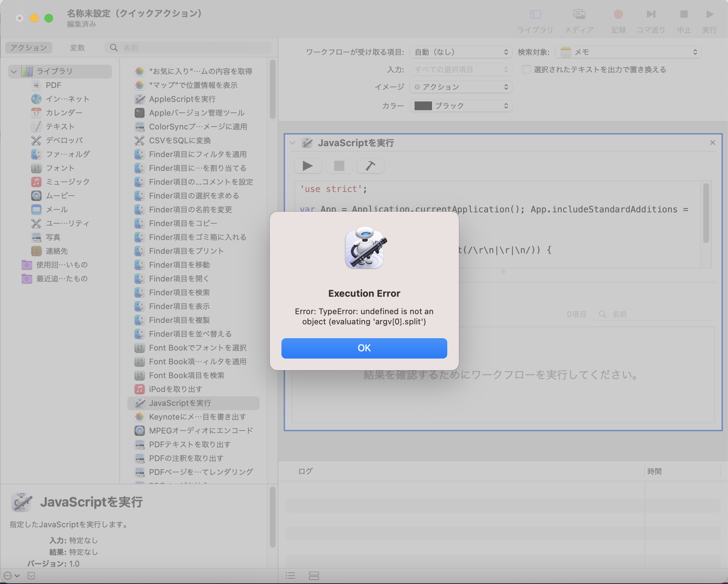The height and width of the screenshot is (584, 728).
Task: Click the コマ送り step toolbar icon
Action: [651, 15]
